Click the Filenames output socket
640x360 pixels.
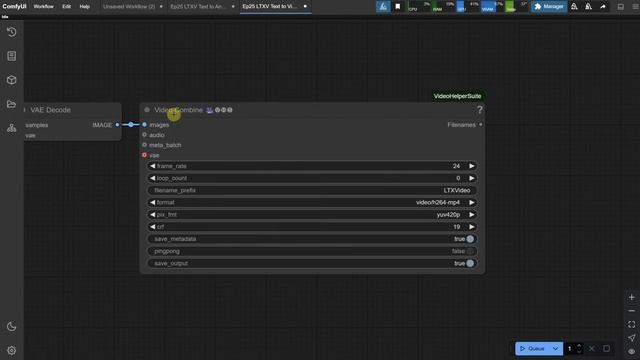(480, 124)
